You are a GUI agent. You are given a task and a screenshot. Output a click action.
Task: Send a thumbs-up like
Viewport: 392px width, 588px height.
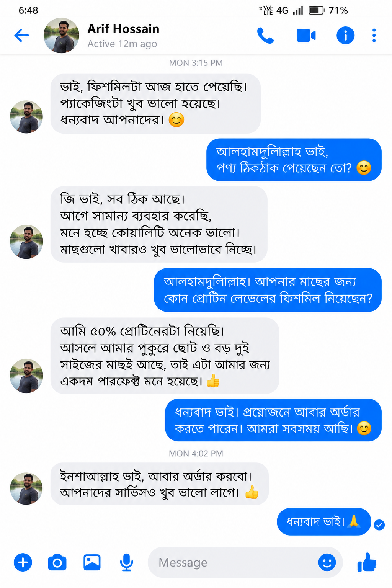[367, 562]
